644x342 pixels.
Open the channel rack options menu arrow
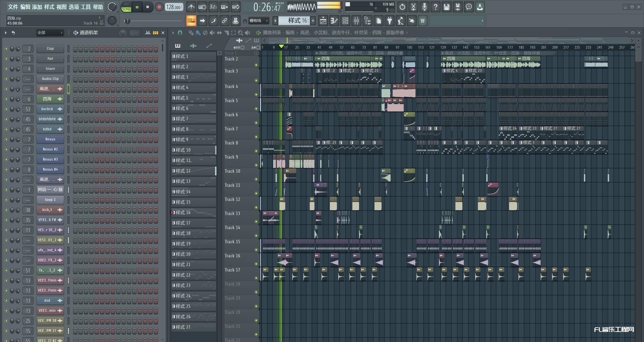[x=6, y=33]
